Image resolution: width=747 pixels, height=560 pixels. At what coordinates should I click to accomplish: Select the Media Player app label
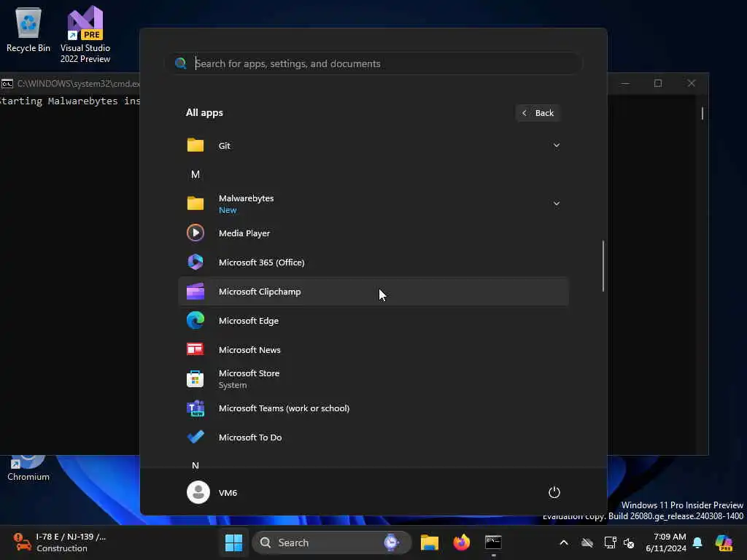click(244, 233)
